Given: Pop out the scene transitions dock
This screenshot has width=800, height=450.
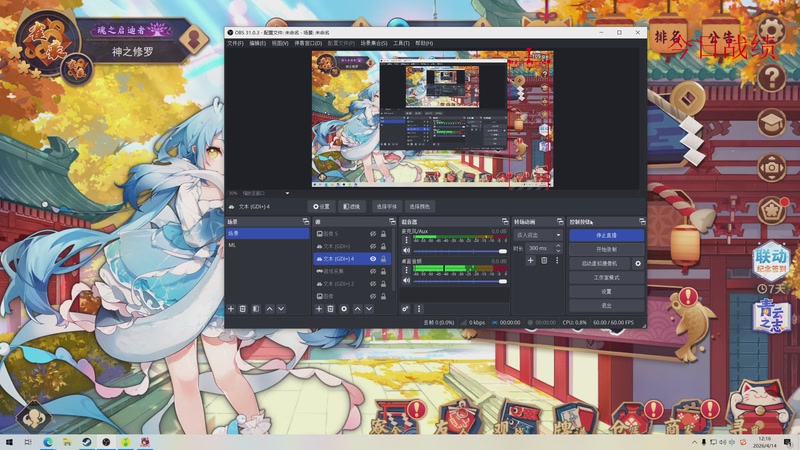Looking at the screenshot, I should (x=560, y=221).
